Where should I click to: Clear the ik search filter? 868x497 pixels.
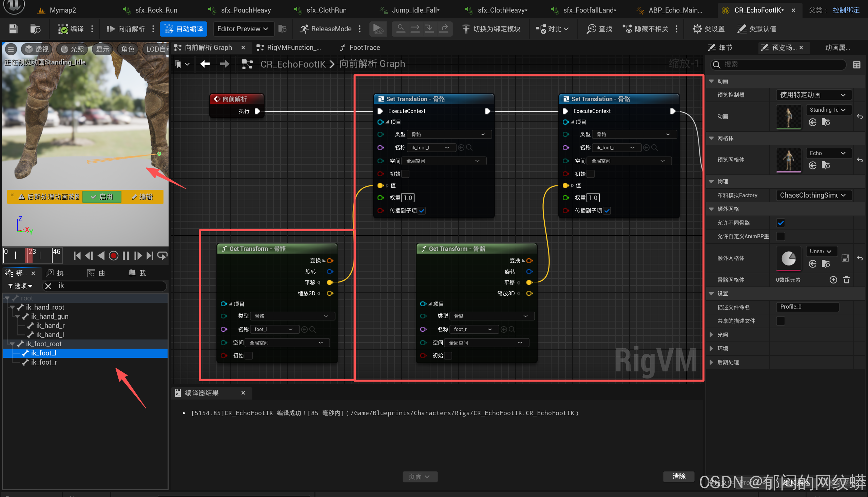48,286
